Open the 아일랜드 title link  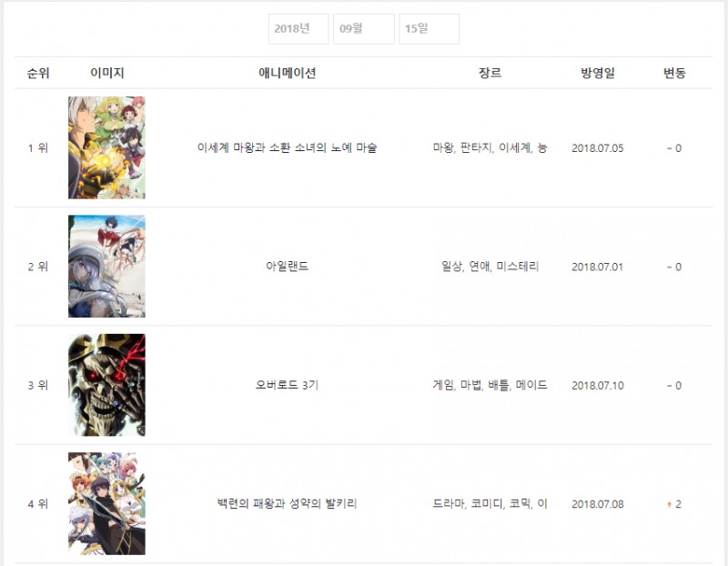point(287,266)
